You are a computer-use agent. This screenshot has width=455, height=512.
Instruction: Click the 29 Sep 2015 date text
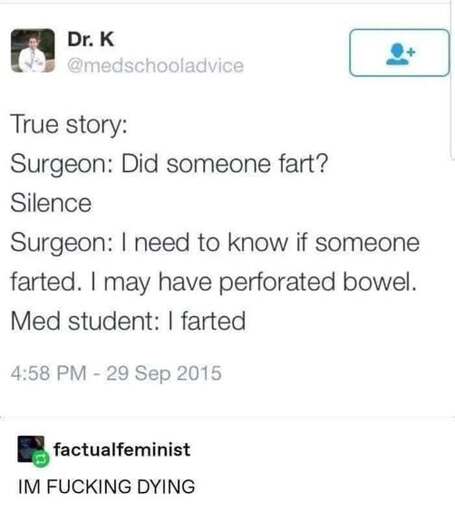164,373
